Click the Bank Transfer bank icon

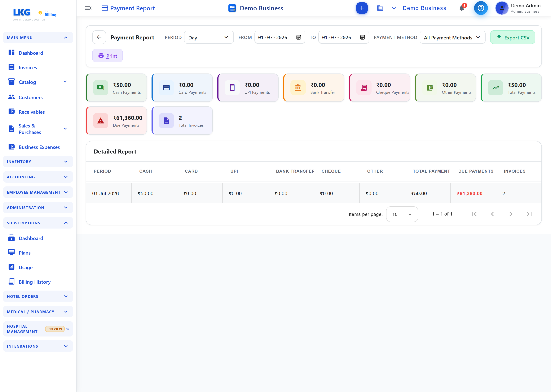click(298, 88)
